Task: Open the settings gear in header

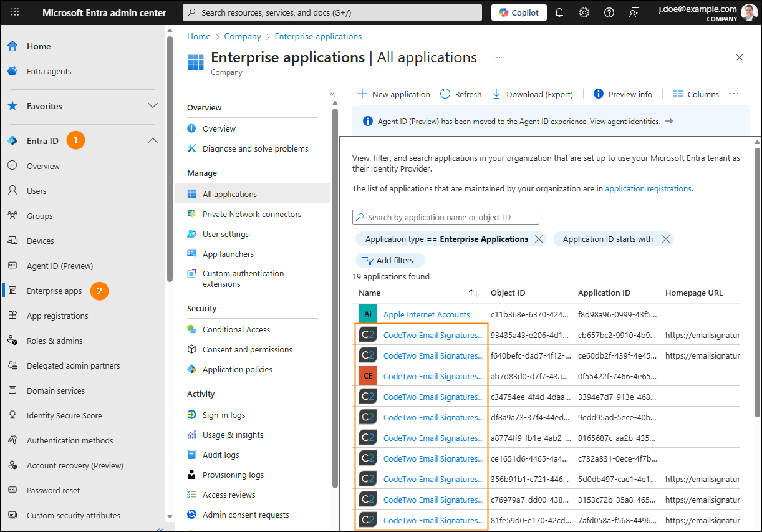Action: [x=584, y=12]
